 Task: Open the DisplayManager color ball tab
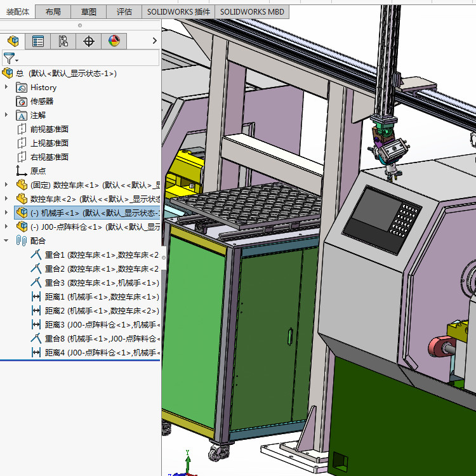pos(114,41)
